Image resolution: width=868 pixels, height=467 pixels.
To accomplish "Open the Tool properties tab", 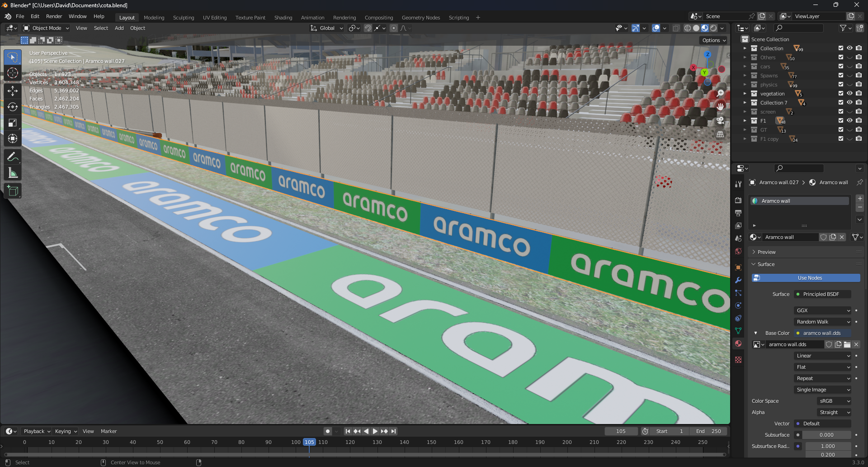I will pyautogui.click(x=738, y=184).
